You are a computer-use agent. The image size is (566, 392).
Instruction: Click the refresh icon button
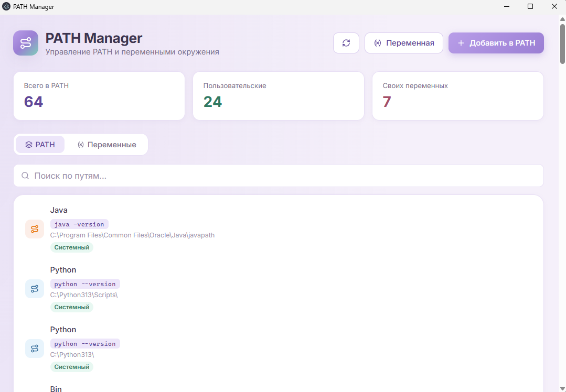[x=346, y=43]
